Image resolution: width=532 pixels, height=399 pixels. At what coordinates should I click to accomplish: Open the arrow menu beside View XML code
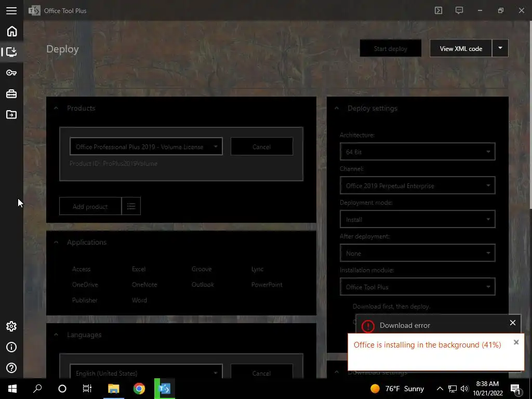500,48
